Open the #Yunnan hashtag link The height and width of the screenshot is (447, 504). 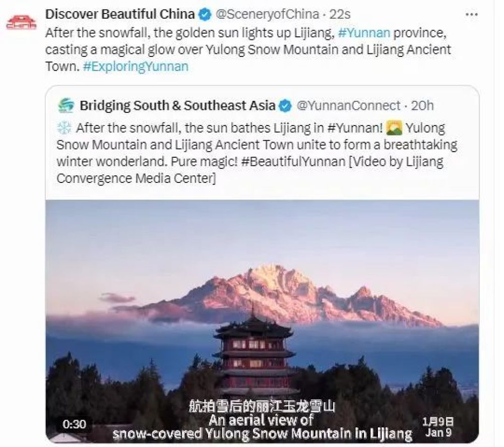pos(364,33)
